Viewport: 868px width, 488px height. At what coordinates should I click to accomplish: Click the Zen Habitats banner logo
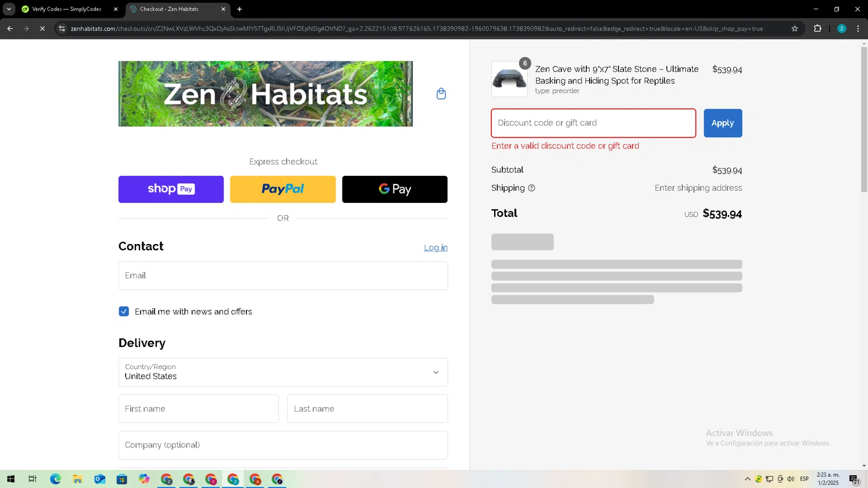coord(266,94)
